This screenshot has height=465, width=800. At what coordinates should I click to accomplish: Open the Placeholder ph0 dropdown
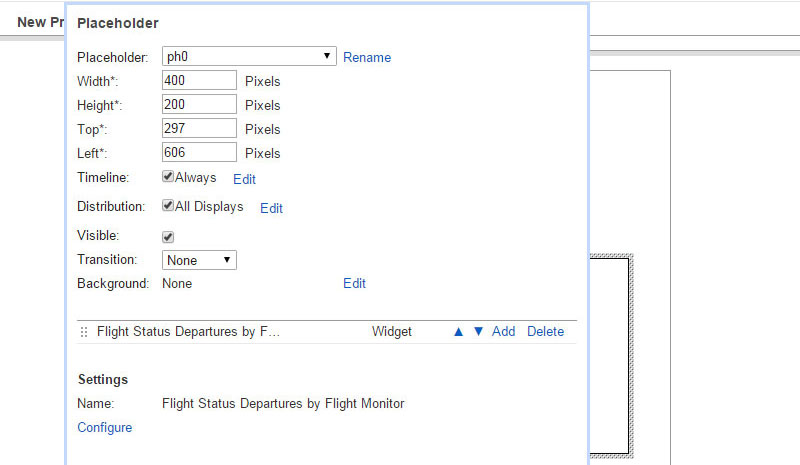click(x=249, y=56)
